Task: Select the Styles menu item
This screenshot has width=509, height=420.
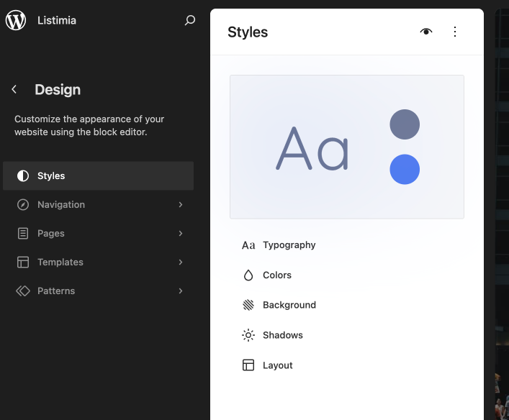Action: tap(99, 175)
